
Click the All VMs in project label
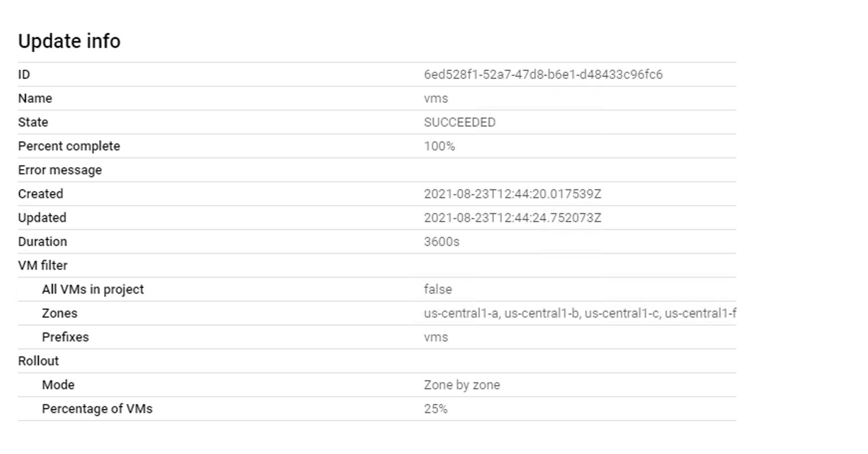(x=93, y=290)
